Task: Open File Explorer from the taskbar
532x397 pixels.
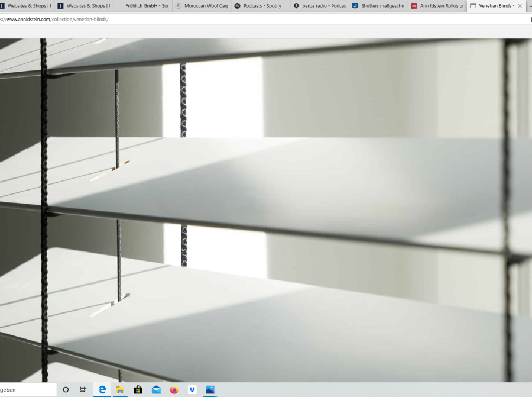Action: (120, 390)
